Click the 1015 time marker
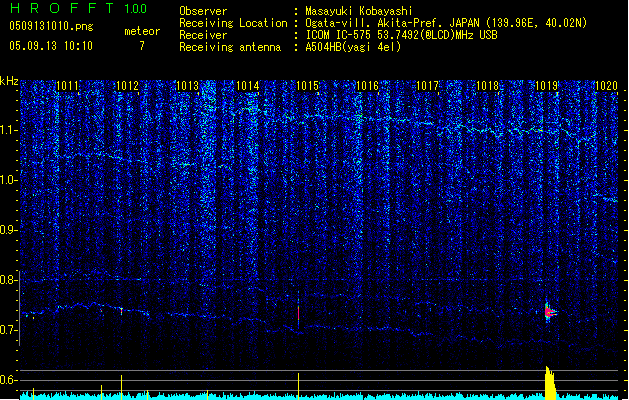Screen dimensions: 629x400 307,87
